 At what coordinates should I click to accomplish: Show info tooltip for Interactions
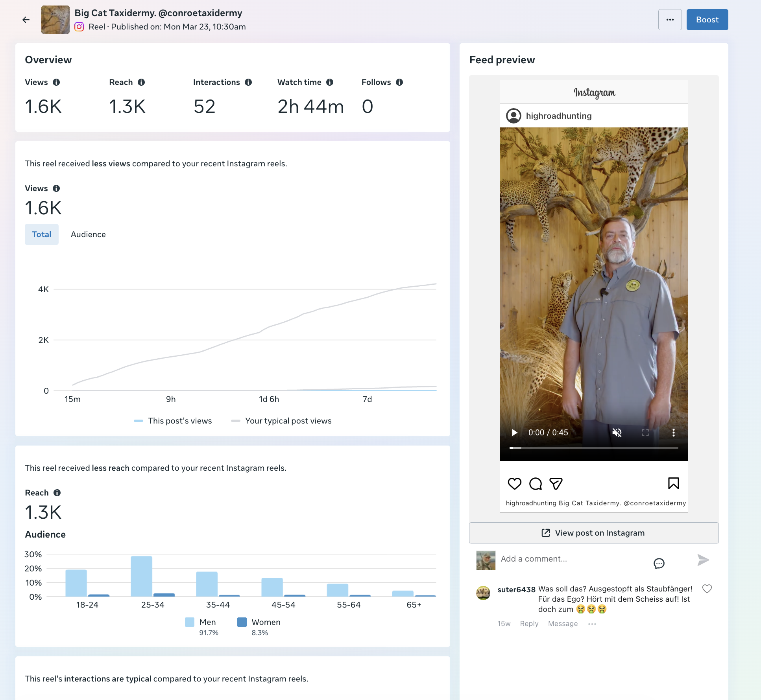point(248,82)
